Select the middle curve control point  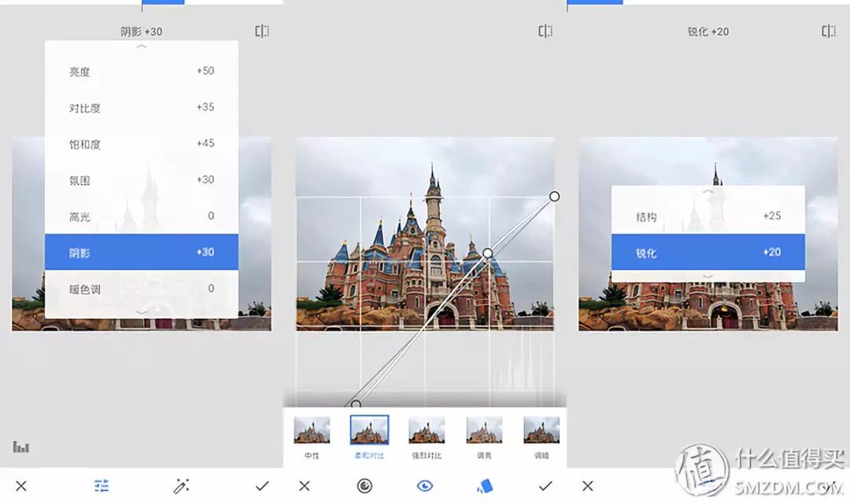[488, 253]
